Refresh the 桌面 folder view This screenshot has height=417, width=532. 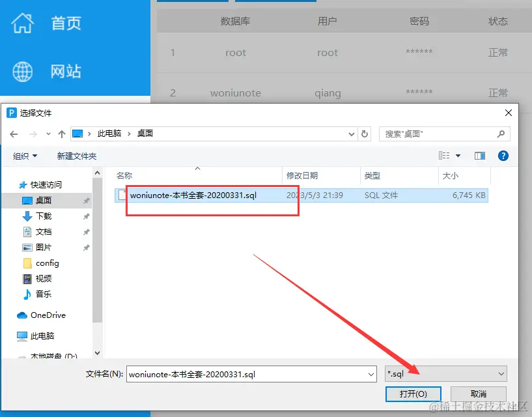[365, 134]
